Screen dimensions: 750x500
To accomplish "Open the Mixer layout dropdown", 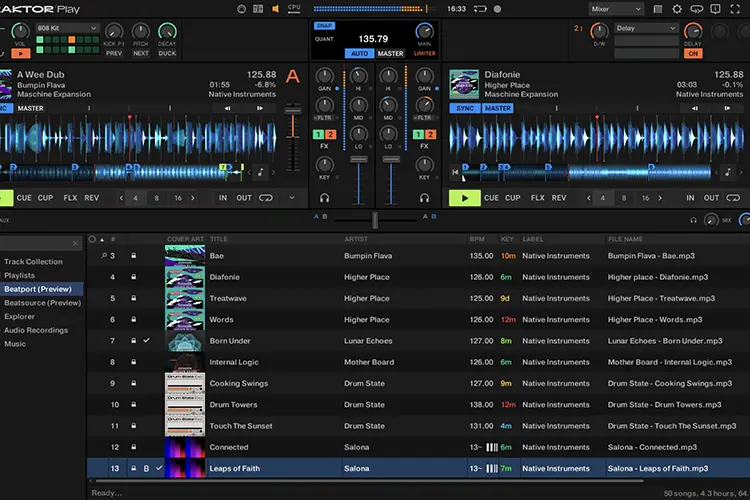I will pos(616,9).
